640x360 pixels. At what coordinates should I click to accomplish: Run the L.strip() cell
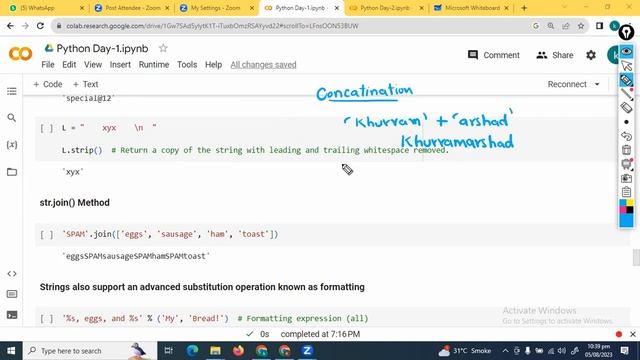[47, 128]
